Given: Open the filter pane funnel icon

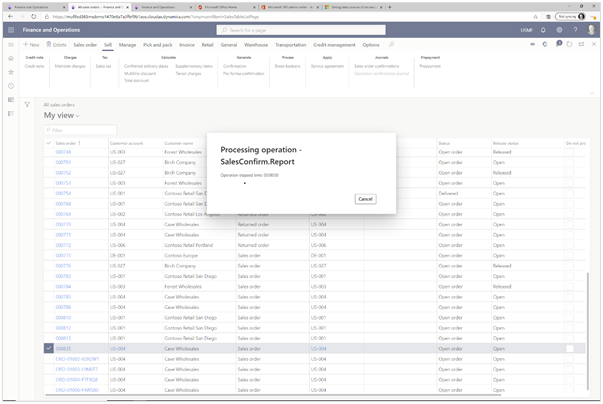Looking at the screenshot, I should click(x=28, y=105).
